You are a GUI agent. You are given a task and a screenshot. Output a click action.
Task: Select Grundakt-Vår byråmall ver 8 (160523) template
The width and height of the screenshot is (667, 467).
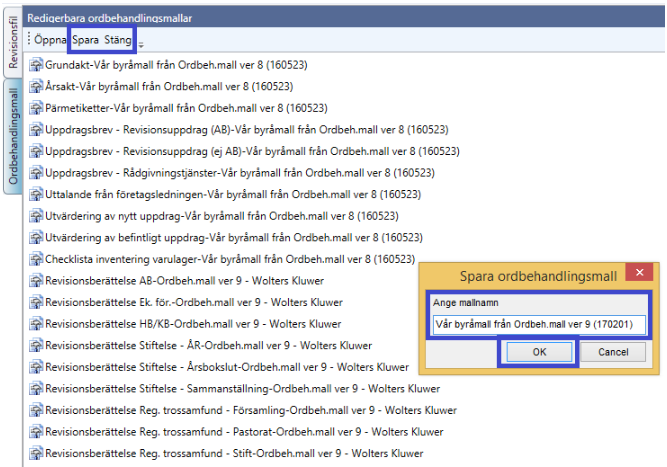coord(176,65)
